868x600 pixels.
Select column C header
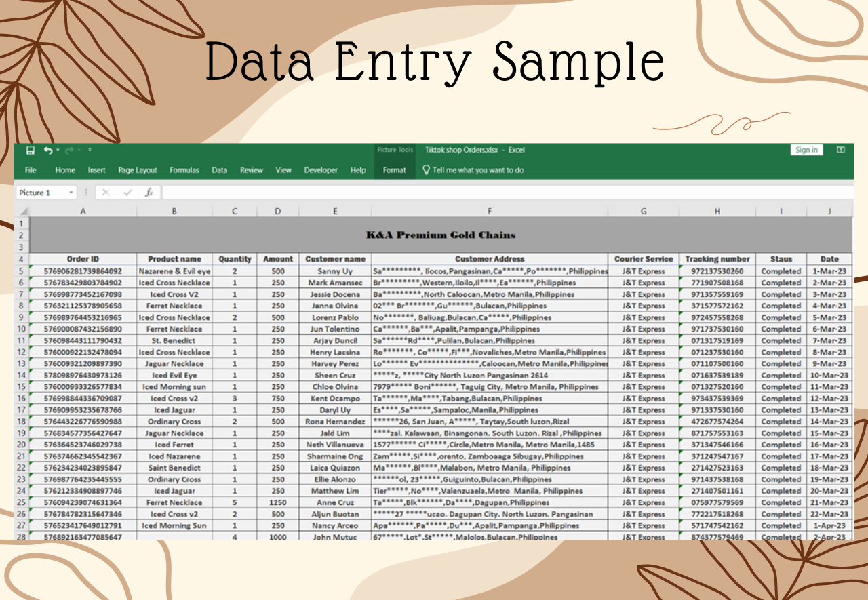(235, 212)
